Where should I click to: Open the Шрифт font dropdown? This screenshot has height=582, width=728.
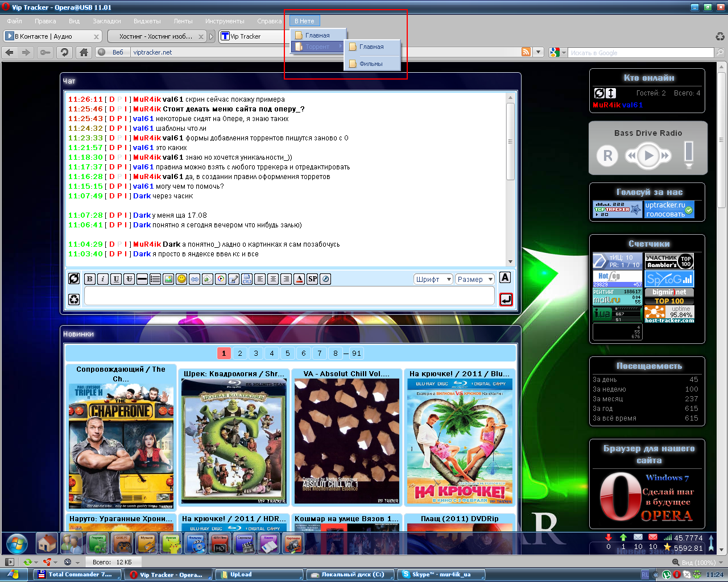tap(433, 279)
